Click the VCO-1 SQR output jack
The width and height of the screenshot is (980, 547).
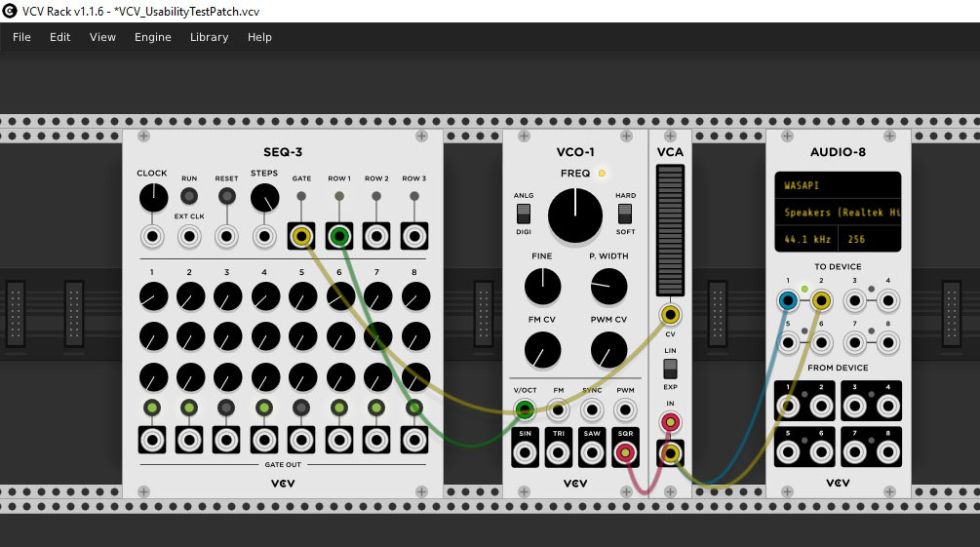625,452
